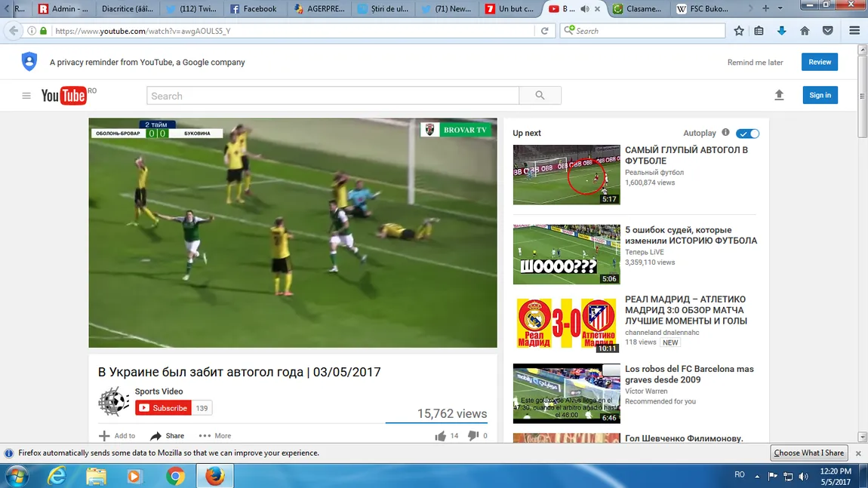868x488 pixels.
Task: Click Remind me later link
Action: click(x=755, y=63)
